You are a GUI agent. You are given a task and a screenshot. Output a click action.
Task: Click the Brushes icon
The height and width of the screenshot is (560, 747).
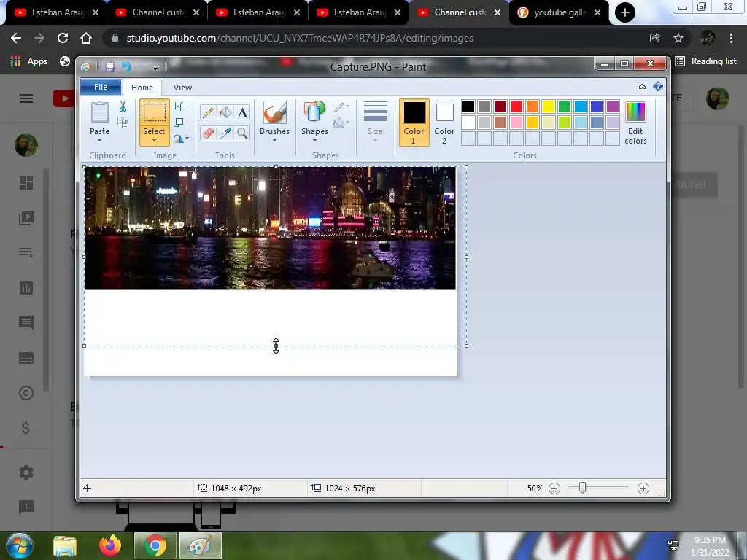pyautogui.click(x=274, y=113)
